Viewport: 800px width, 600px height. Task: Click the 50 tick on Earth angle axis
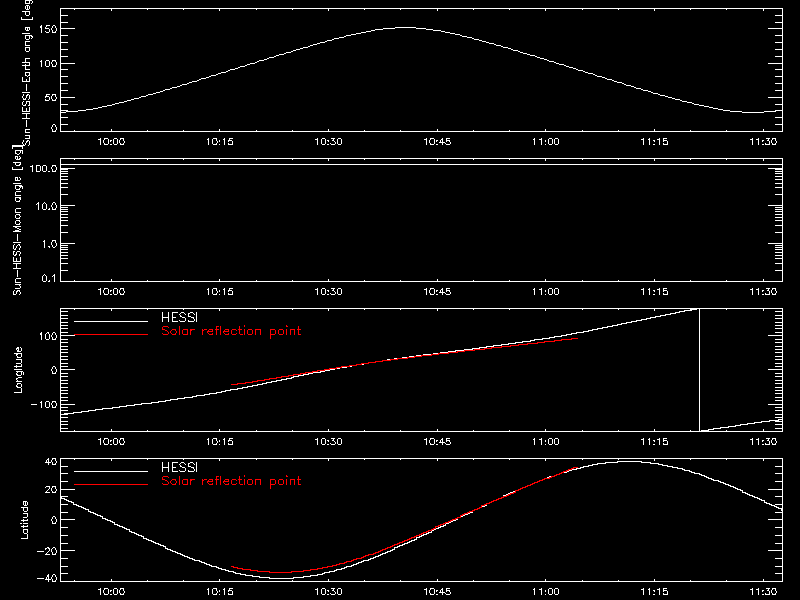pos(51,97)
